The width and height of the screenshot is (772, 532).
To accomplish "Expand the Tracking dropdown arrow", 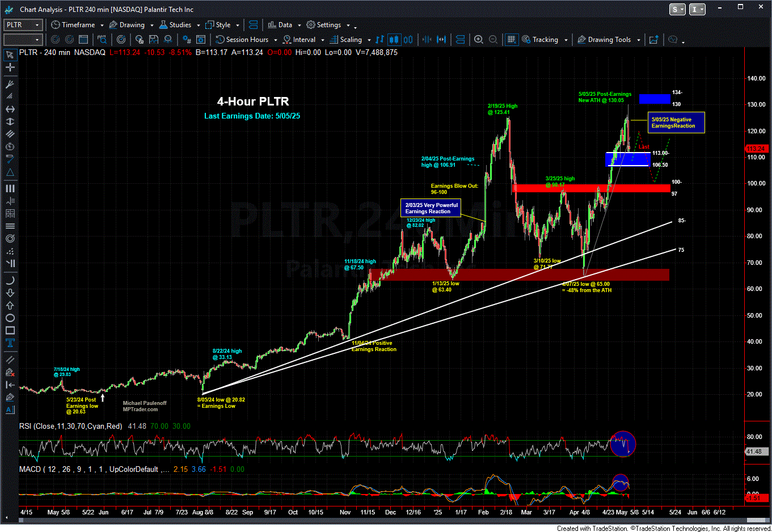I will pos(566,40).
